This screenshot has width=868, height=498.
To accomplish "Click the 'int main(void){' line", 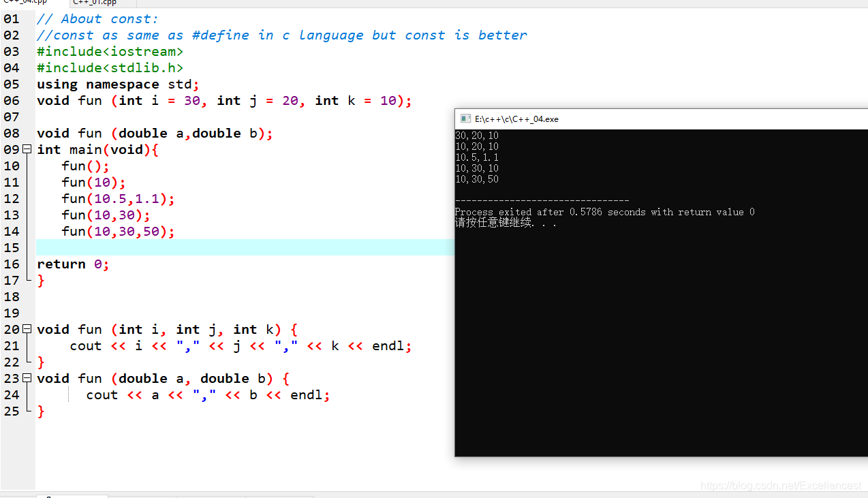I will click(x=97, y=149).
